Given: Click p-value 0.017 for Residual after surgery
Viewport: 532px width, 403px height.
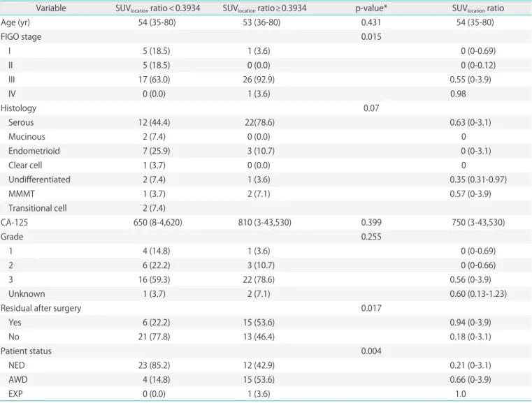Looking at the screenshot, I should point(371,308).
